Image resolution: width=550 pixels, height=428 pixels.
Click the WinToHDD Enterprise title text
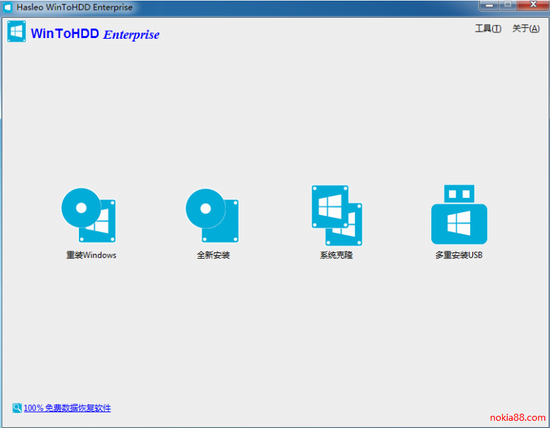(95, 34)
